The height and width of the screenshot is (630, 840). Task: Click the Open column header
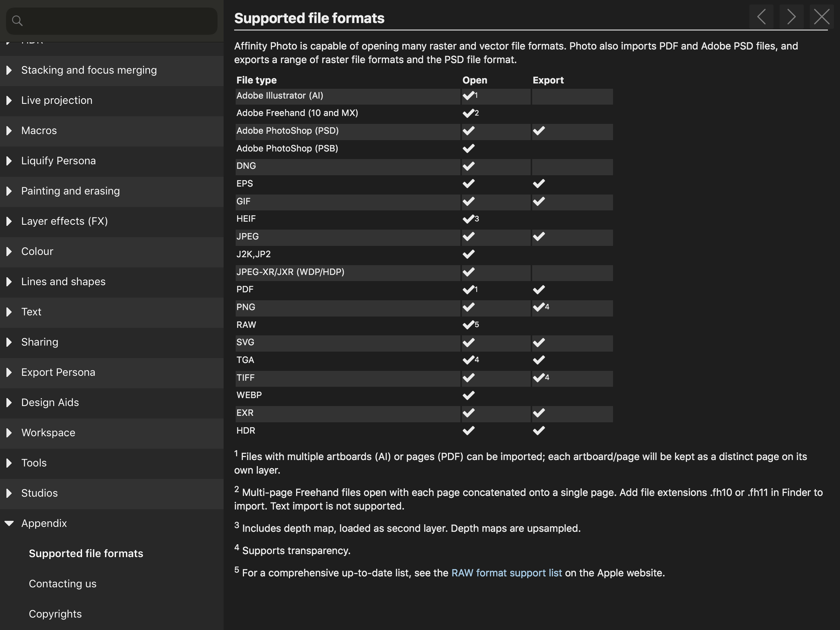click(475, 80)
